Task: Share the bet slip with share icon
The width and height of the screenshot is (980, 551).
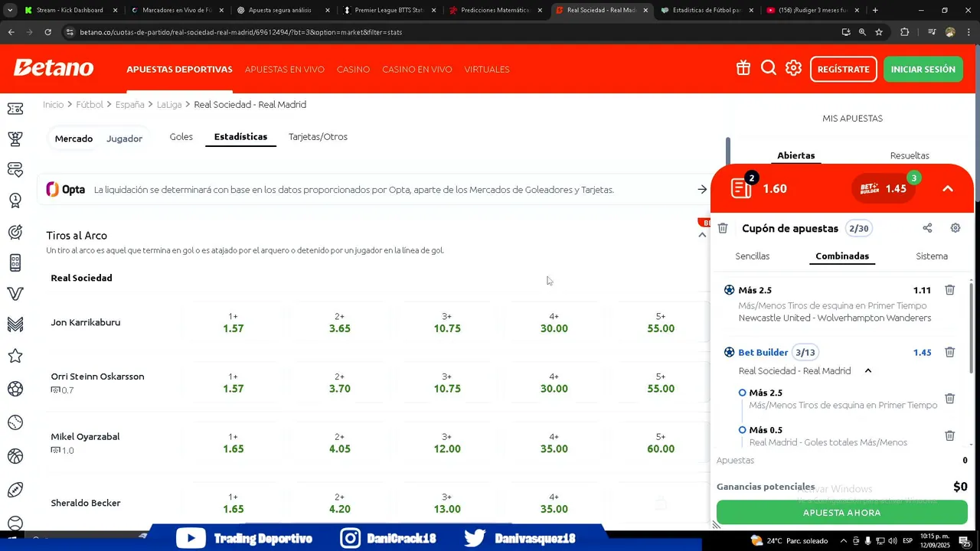Action: [927, 228]
